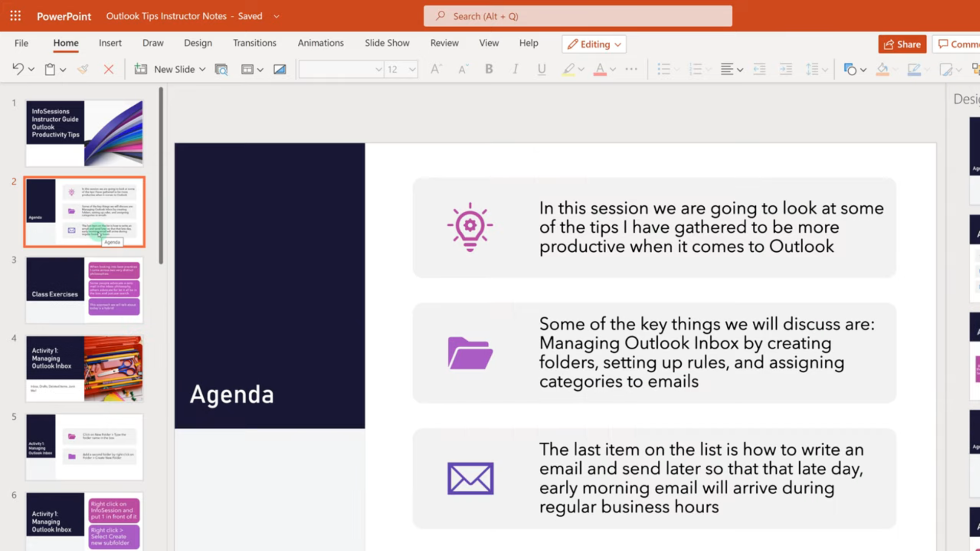This screenshot has height=551, width=980.
Task: Expand the Paste options arrow
Action: [x=63, y=69]
